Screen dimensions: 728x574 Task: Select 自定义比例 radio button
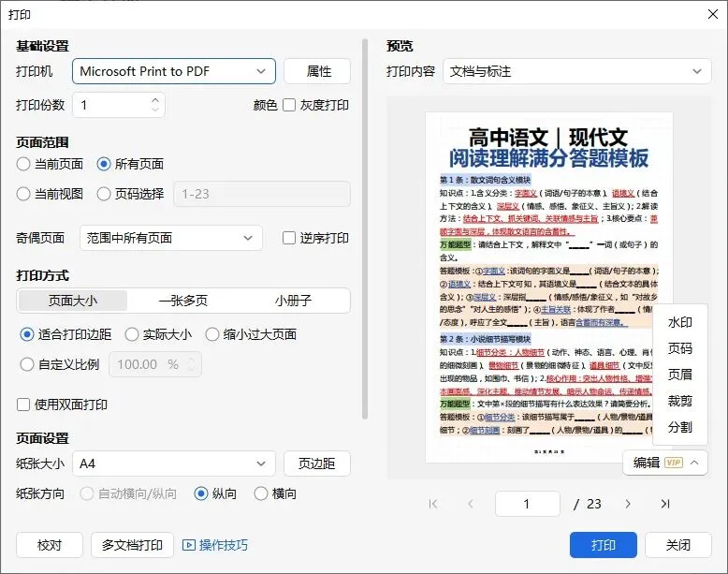27,364
